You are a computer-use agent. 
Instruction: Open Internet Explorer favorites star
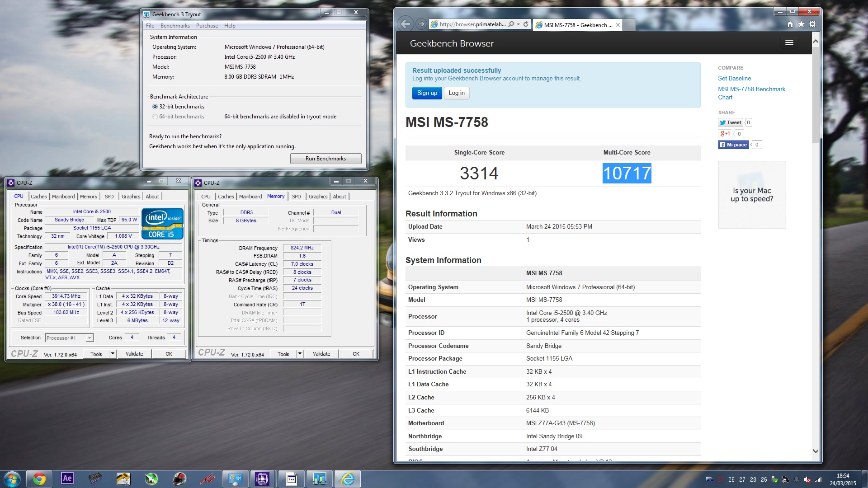click(801, 24)
